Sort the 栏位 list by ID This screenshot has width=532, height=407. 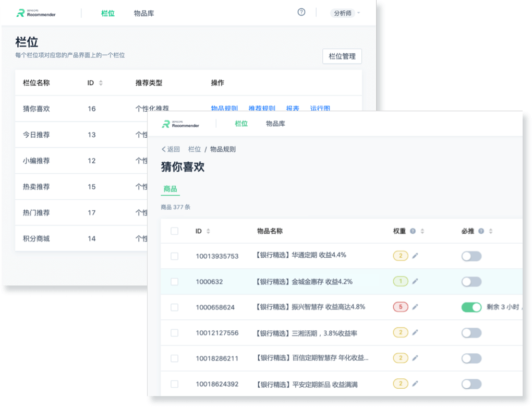coord(101,83)
